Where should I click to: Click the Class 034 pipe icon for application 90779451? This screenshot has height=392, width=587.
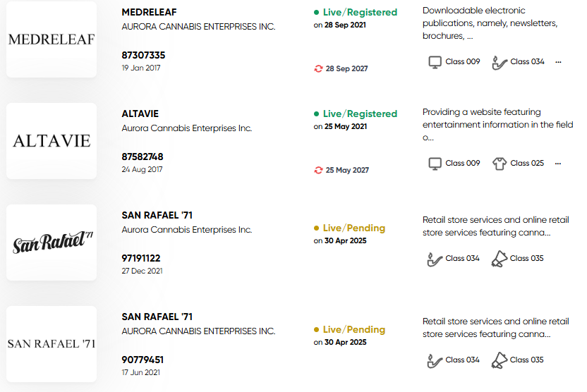pos(435,360)
